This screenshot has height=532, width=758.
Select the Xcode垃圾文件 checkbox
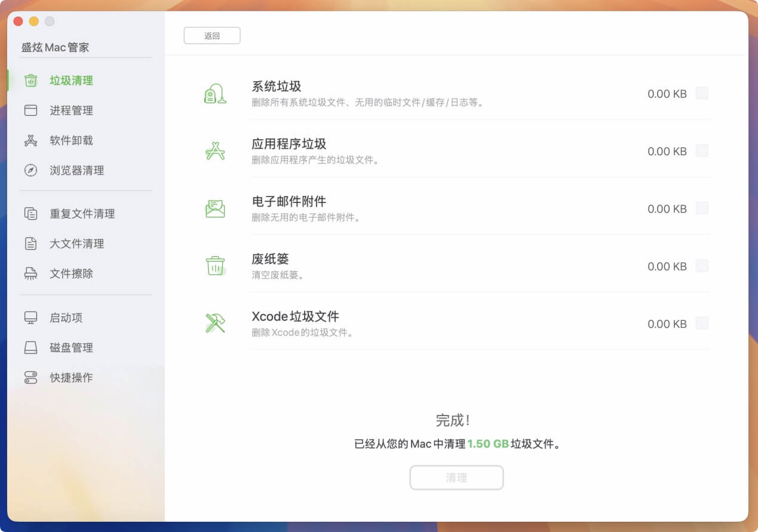(702, 323)
